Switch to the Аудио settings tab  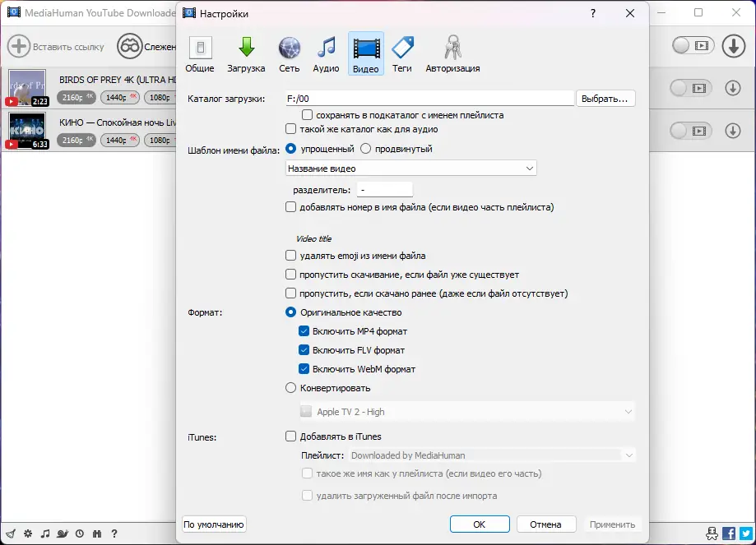(326, 54)
